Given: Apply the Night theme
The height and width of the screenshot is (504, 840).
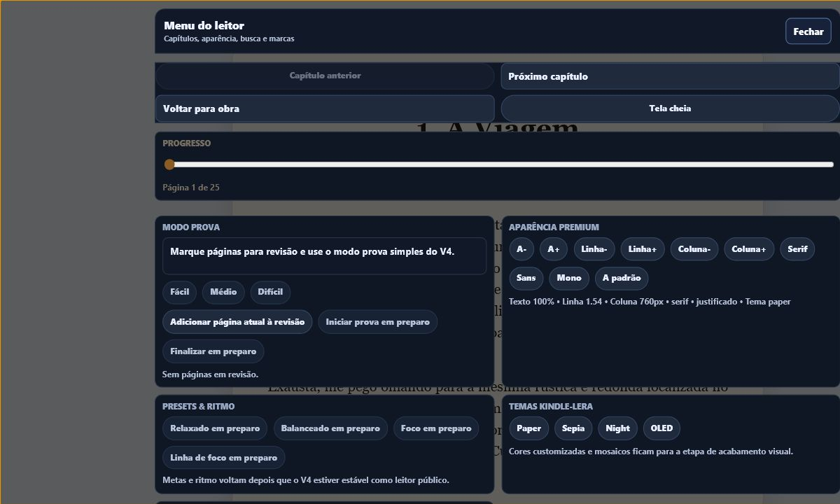Looking at the screenshot, I should click(618, 428).
